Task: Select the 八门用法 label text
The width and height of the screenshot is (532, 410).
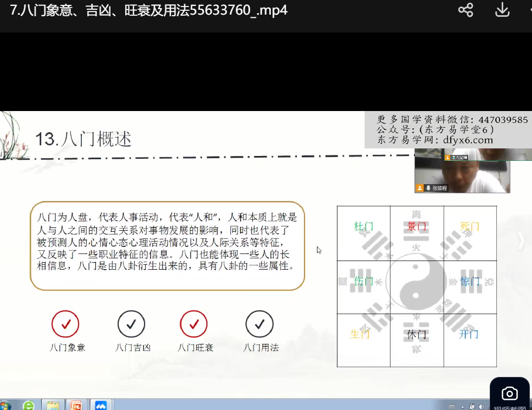Action: [261, 348]
